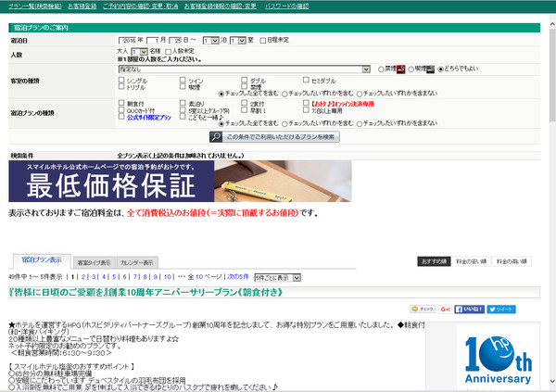
Task: Go to results page 5
Action: (x=114, y=277)
